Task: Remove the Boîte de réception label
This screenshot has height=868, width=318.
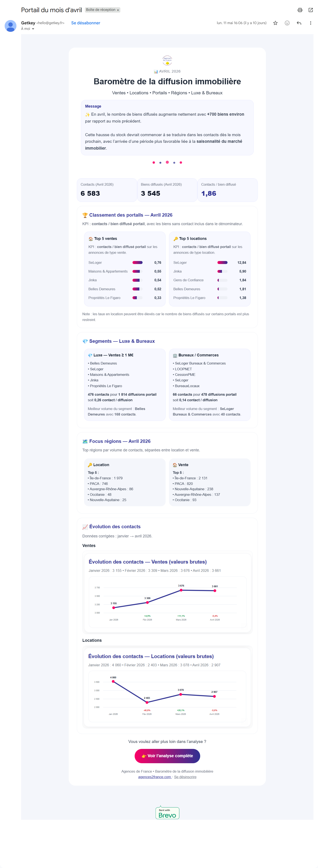Action: 118,10
